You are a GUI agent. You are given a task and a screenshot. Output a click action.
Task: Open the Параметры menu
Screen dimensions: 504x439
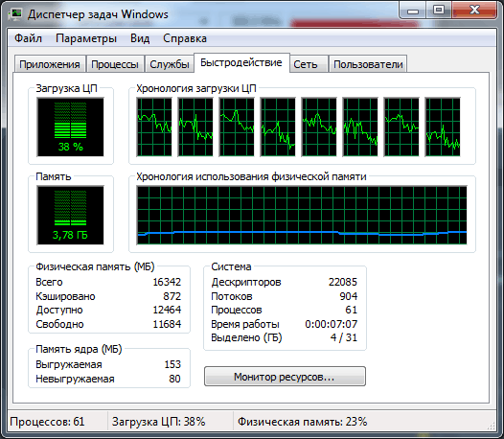(86, 38)
